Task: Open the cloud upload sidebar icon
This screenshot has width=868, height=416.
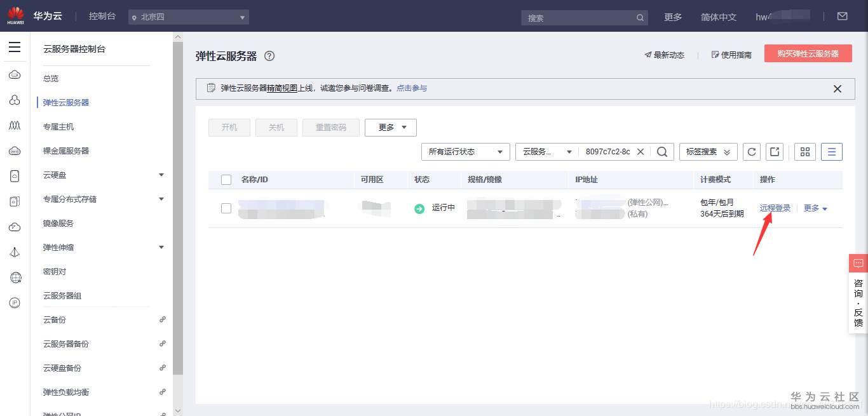Action: 15,227
